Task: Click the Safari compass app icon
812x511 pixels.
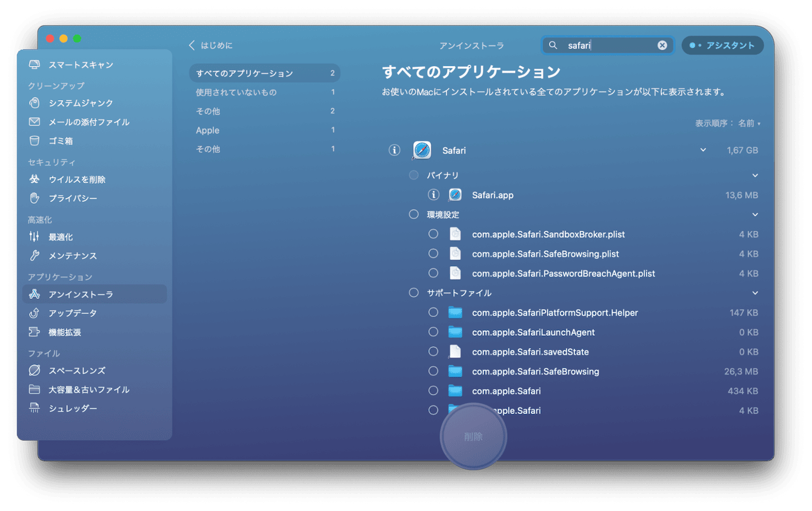Action: click(x=422, y=150)
